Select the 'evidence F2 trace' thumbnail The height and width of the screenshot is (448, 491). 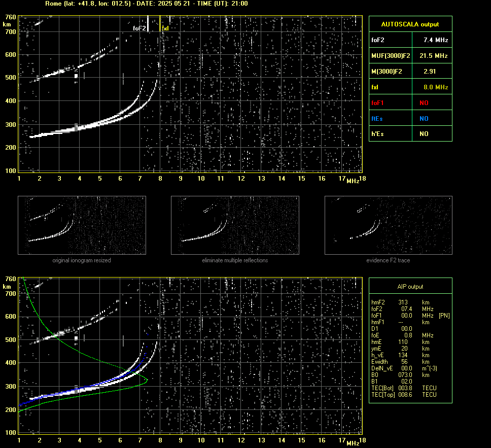click(389, 225)
